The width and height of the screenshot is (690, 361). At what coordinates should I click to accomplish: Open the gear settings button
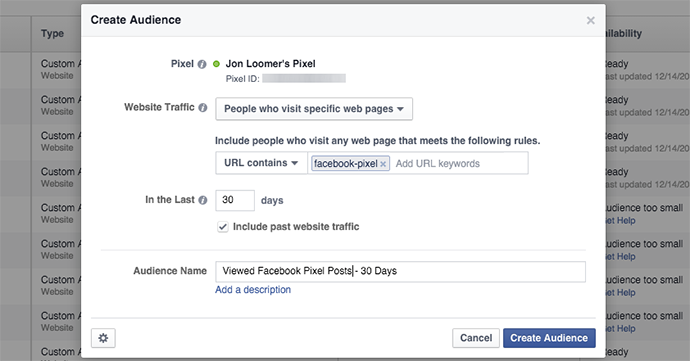pyautogui.click(x=103, y=338)
